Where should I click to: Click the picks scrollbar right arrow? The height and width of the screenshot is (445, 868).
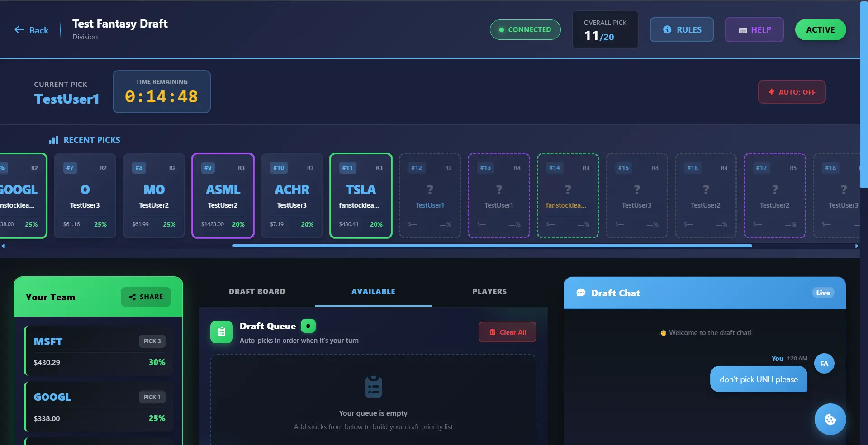click(857, 246)
